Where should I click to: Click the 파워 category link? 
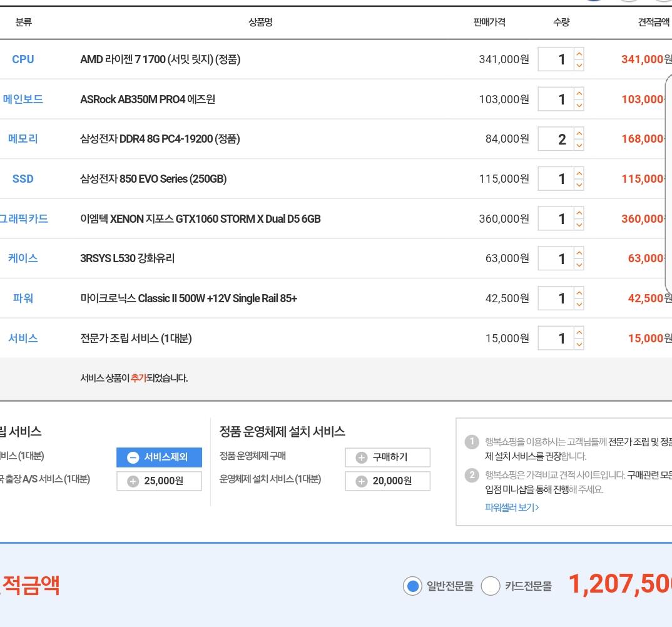point(23,298)
